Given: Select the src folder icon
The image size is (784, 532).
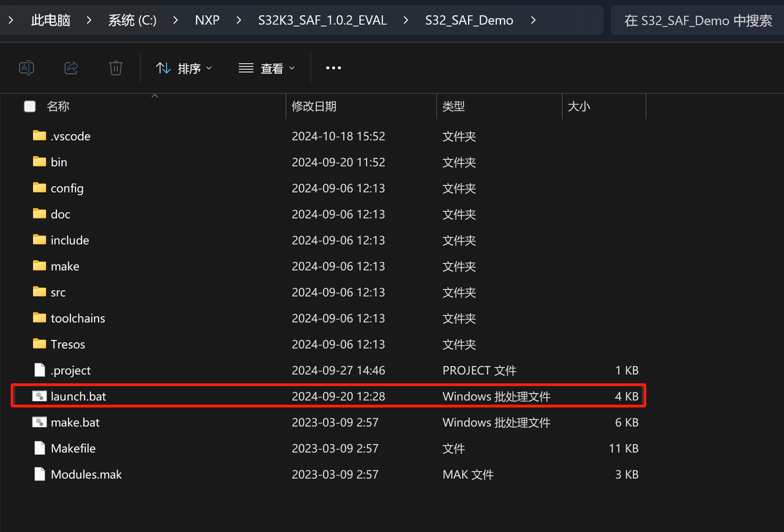Looking at the screenshot, I should pos(39,291).
